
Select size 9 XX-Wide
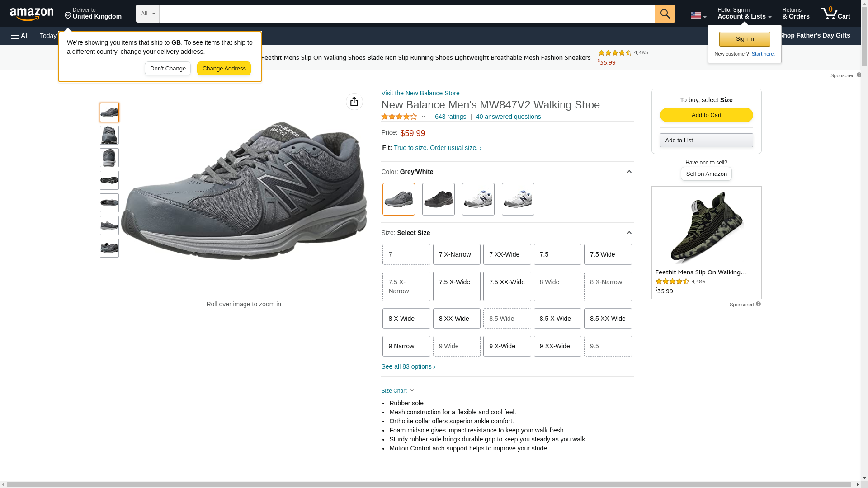coord(557,346)
